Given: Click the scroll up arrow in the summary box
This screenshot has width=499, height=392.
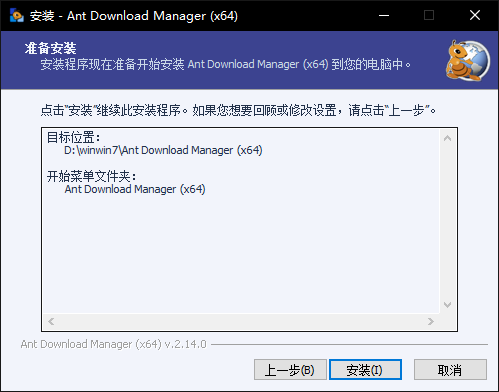Looking at the screenshot, I should (x=447, y=138).
